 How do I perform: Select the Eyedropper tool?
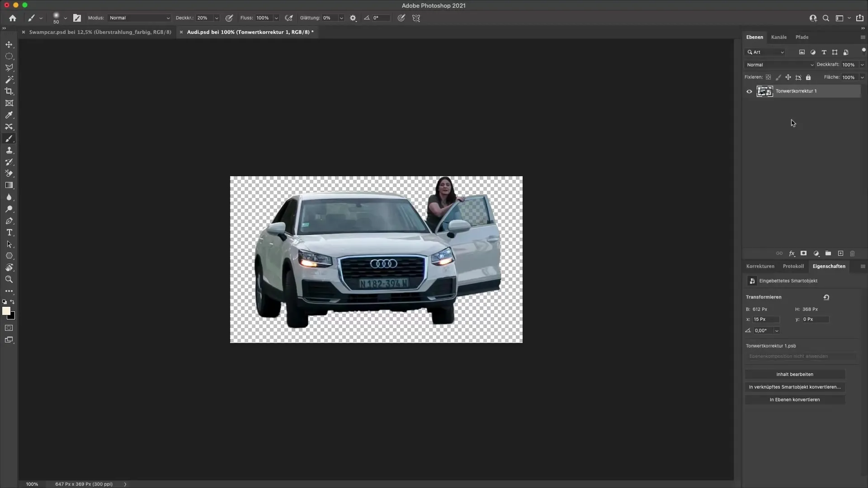point(9,115)
